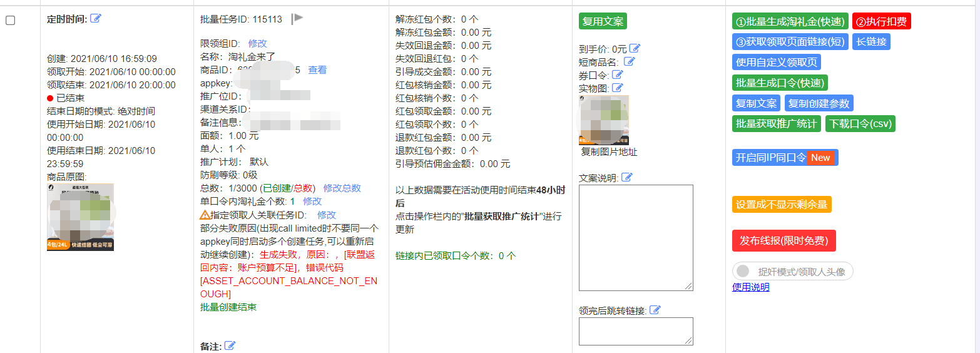Click ②执行扣费 red button

point(882,21)
